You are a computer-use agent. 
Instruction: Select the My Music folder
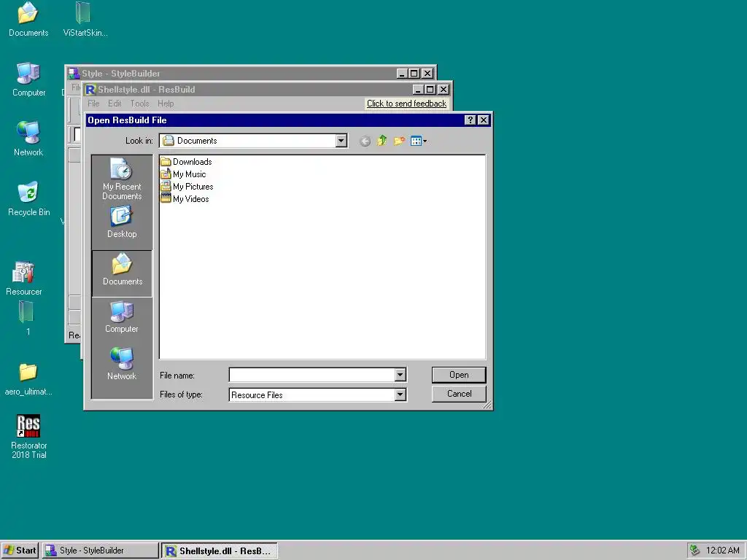point(183,174)
